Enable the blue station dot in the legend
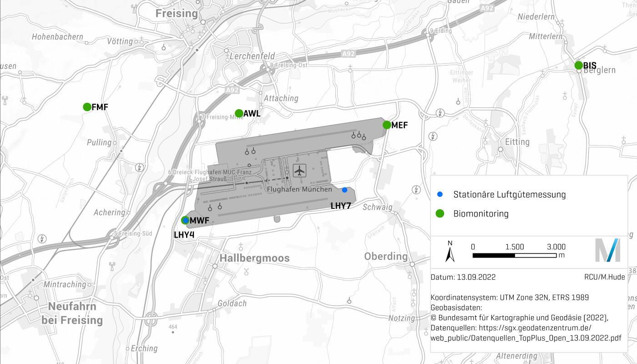 [439, 194]
